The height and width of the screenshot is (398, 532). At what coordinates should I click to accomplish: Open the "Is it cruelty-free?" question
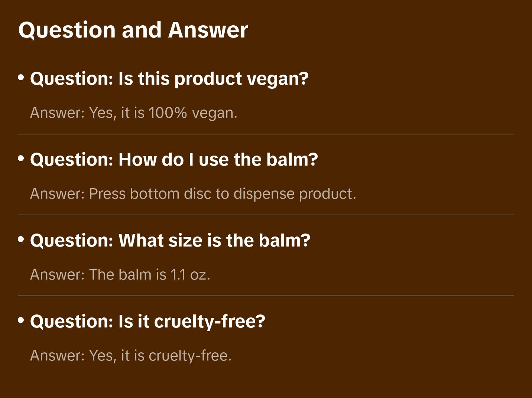point(147,322)
